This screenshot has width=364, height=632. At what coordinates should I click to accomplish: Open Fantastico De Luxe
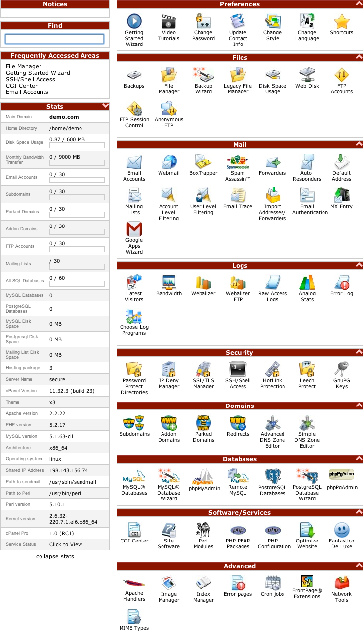click(x=342, y=530)
